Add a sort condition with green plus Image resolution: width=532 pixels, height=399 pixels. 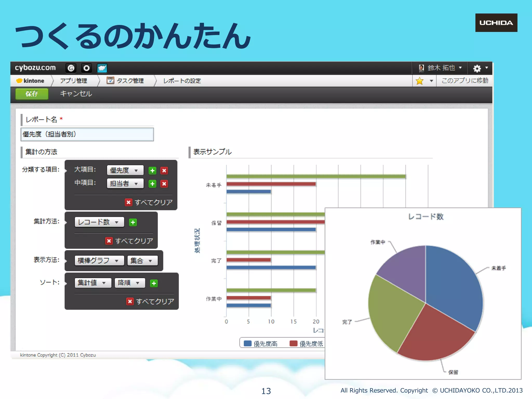[x=154, y=283]
